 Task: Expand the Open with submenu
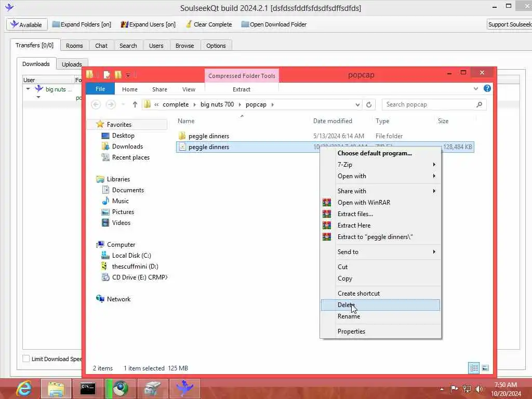[x=380, y=176]
